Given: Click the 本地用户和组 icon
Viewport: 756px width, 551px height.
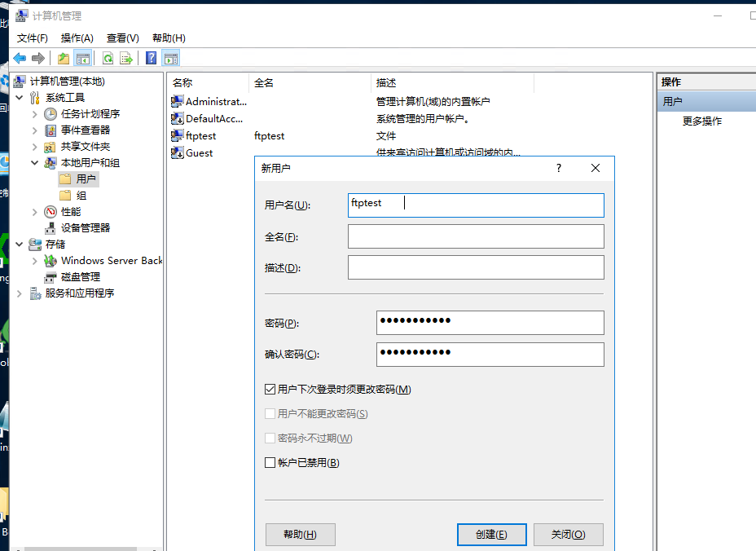Looking at the screenshot, I should pos(51,163).
